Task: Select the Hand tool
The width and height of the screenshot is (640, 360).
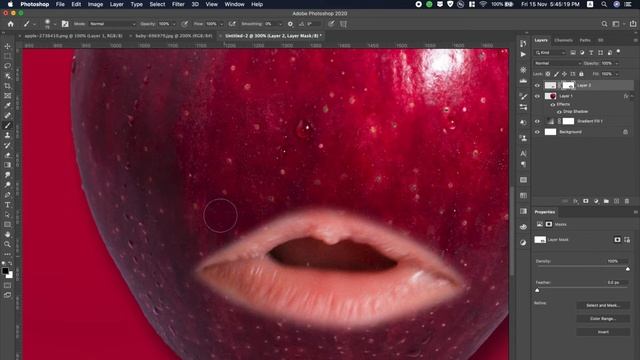Action: pos(7,234)
